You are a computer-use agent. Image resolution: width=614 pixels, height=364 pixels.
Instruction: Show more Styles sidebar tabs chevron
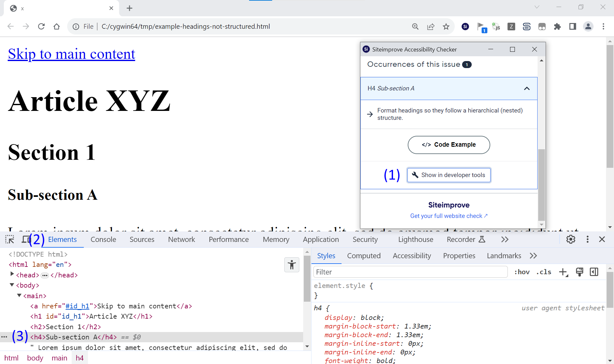point(533,256)
